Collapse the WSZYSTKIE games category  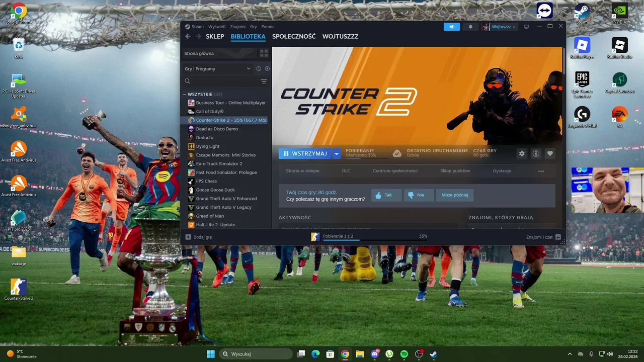tap(185, 94)
